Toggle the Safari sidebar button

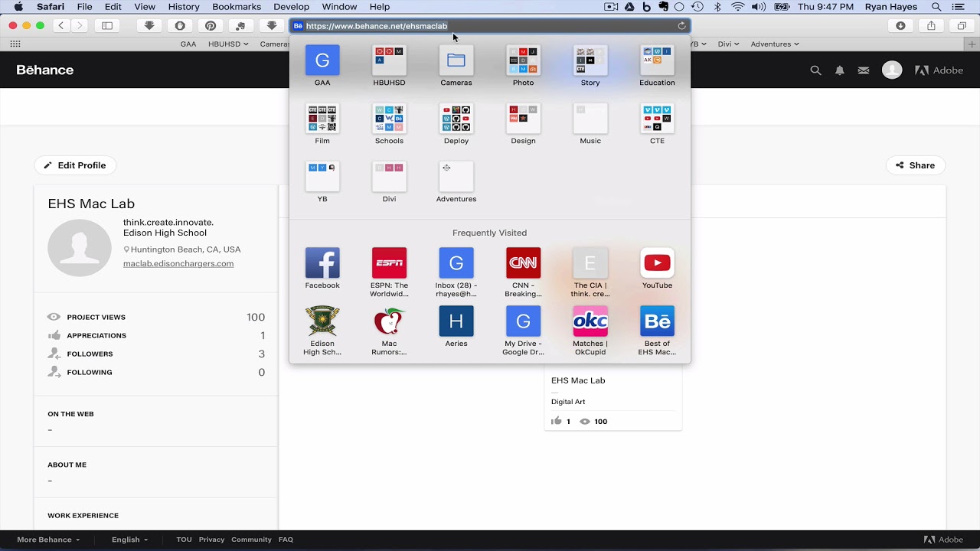click(107, 26)
